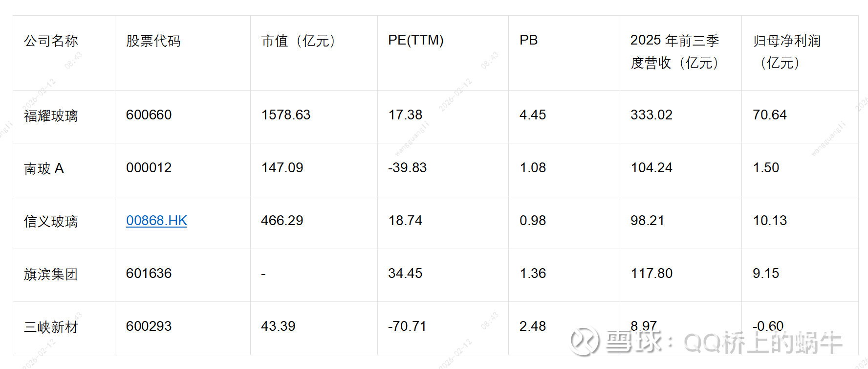This screenshot has width=868, height=369.
Task: Click stock code 600660 cell
Action: [149, 115]
